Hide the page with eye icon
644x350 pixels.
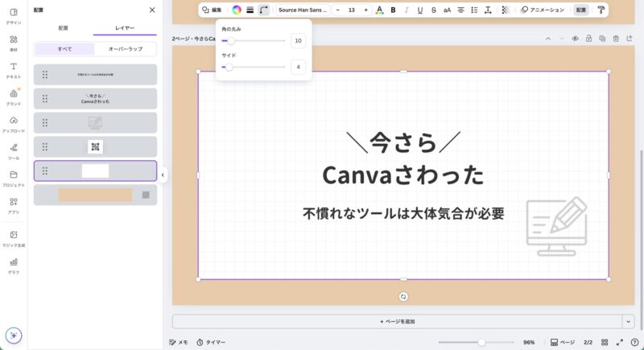(575, 39)
